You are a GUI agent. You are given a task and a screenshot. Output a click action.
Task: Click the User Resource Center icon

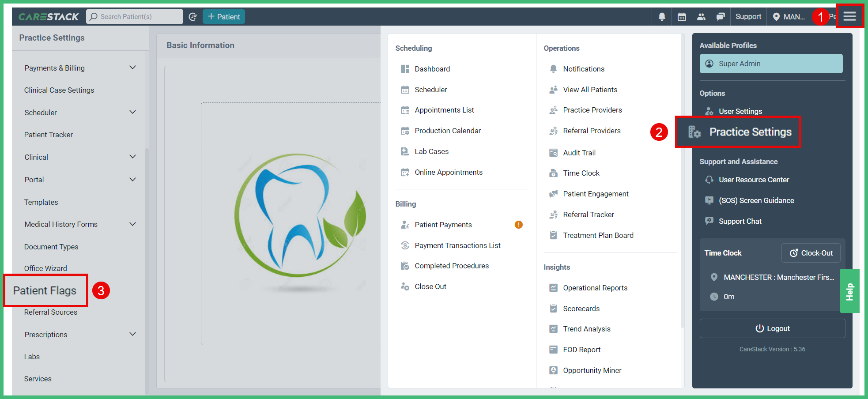(709, 180)
